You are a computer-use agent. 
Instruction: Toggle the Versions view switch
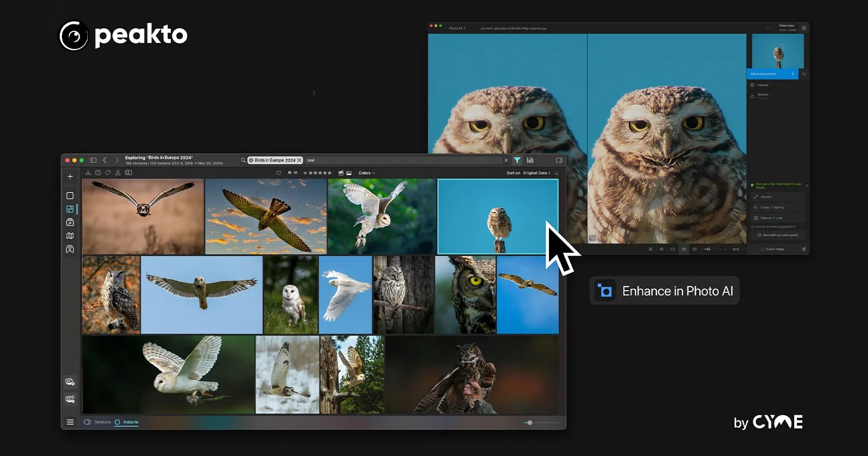pyautogui.click(x=87, y=422)
